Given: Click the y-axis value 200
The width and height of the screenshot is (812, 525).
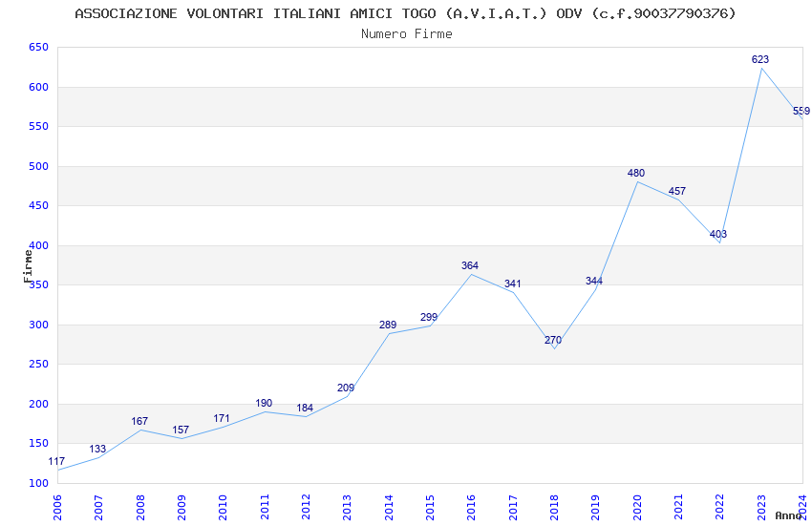Looking at the screenshot, I should pyautogui.click(x=39, y=404).
